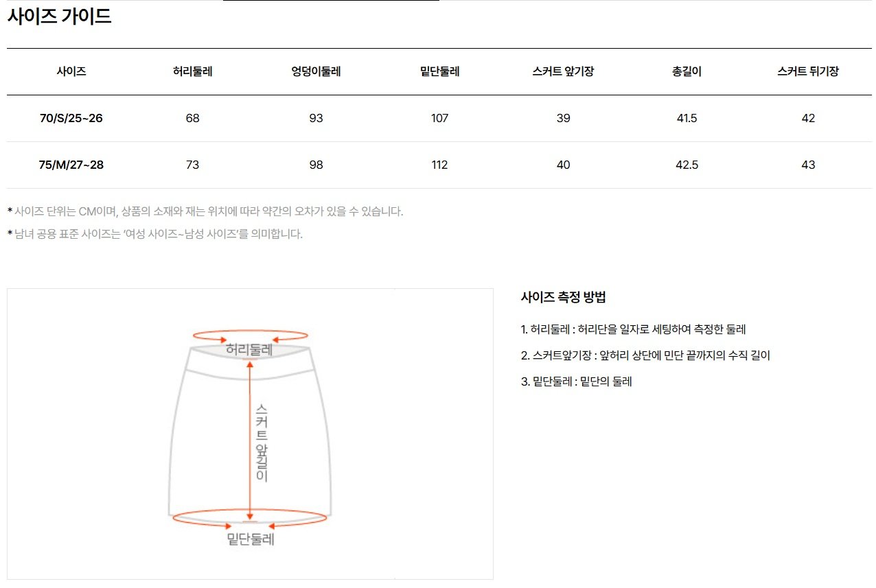Click the 밑단둘레 label in skirt diagram
Screen dimensions: 876x588
click(x=251, y=539)
